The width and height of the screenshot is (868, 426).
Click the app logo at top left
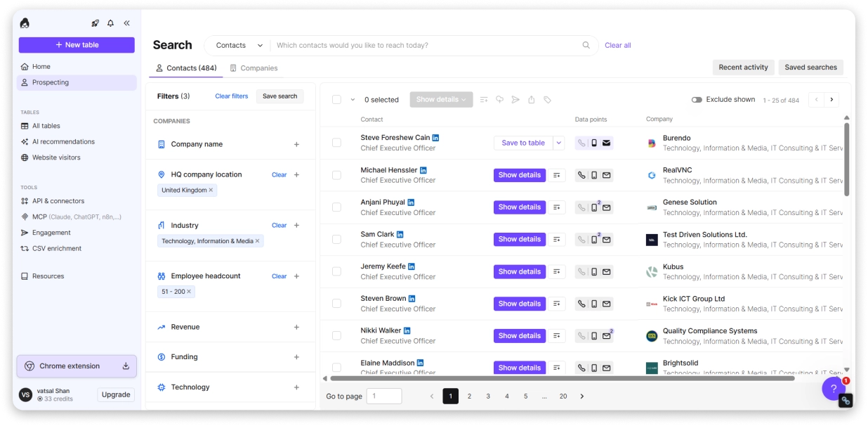tap(25, 23)
